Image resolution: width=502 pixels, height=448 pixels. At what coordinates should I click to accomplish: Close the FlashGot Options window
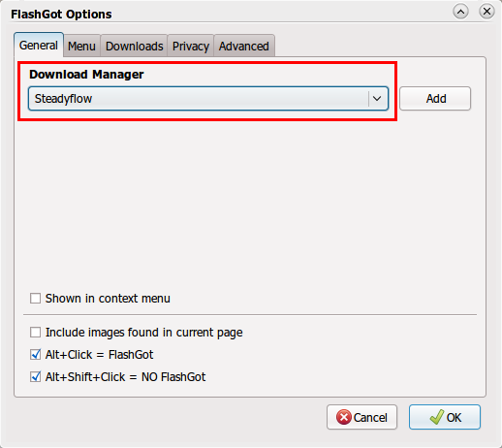click(486, 12)
